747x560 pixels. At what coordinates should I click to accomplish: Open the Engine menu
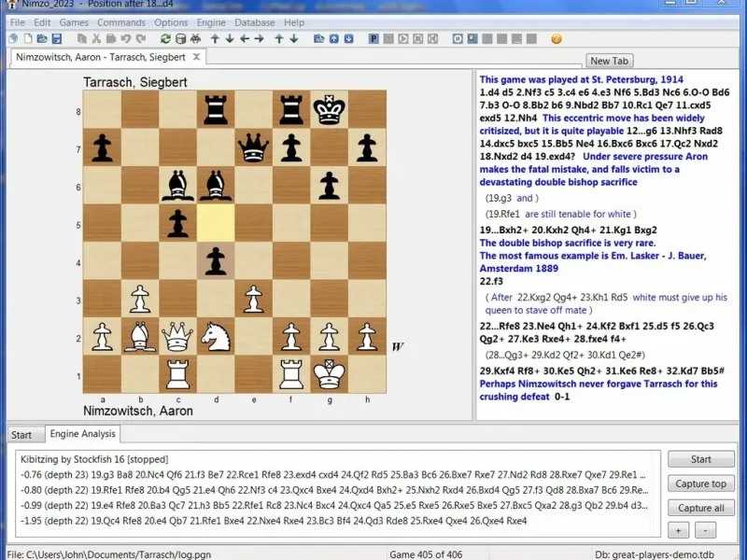click(211, 22)
